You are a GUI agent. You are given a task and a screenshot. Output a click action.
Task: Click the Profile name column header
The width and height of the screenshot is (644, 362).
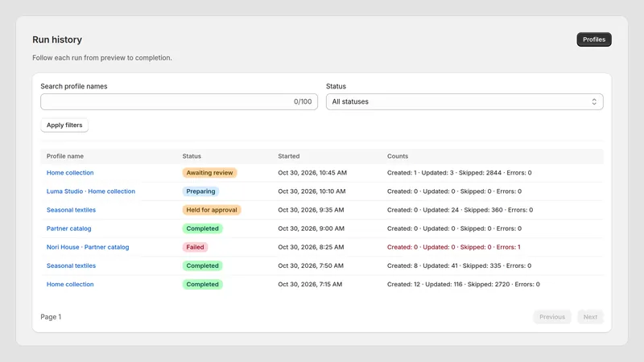pos(65,156)
